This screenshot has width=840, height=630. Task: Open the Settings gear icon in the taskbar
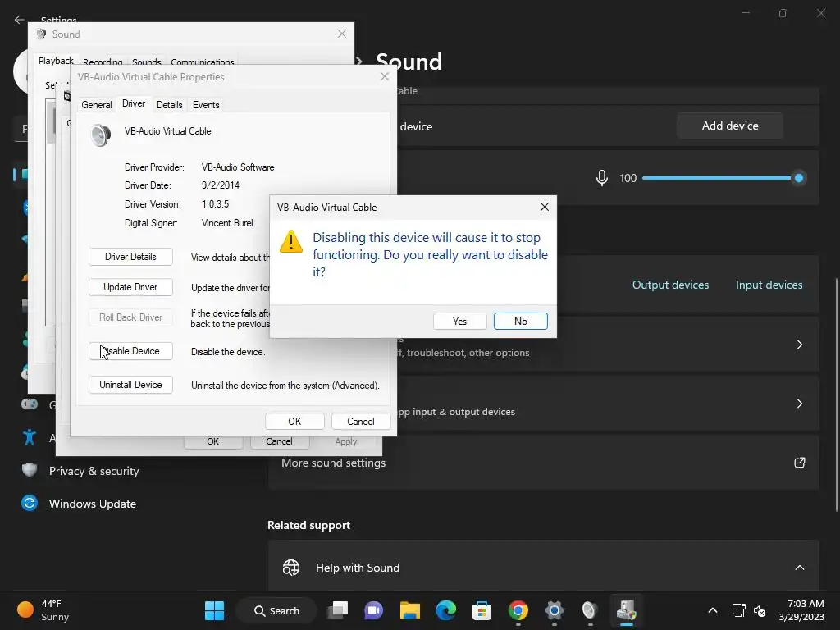click(x=554, y=610)
